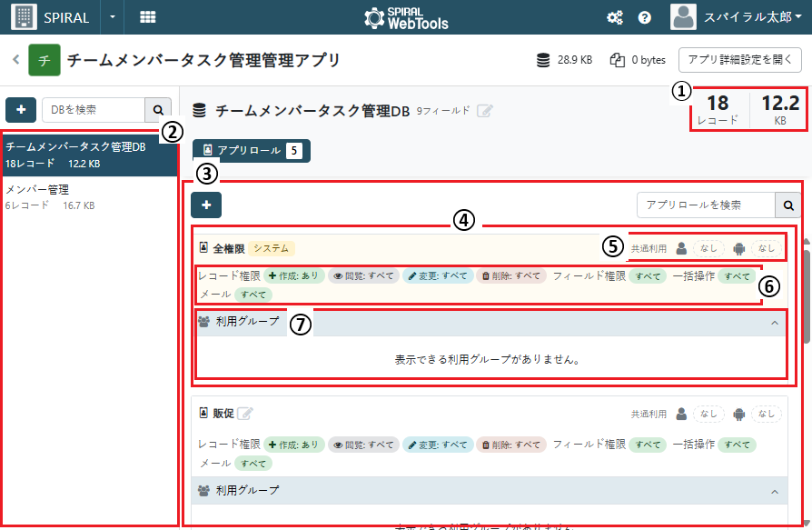Open the settings gears icon
The height and width of the screenshot is (530, 812).
(615, 17)
